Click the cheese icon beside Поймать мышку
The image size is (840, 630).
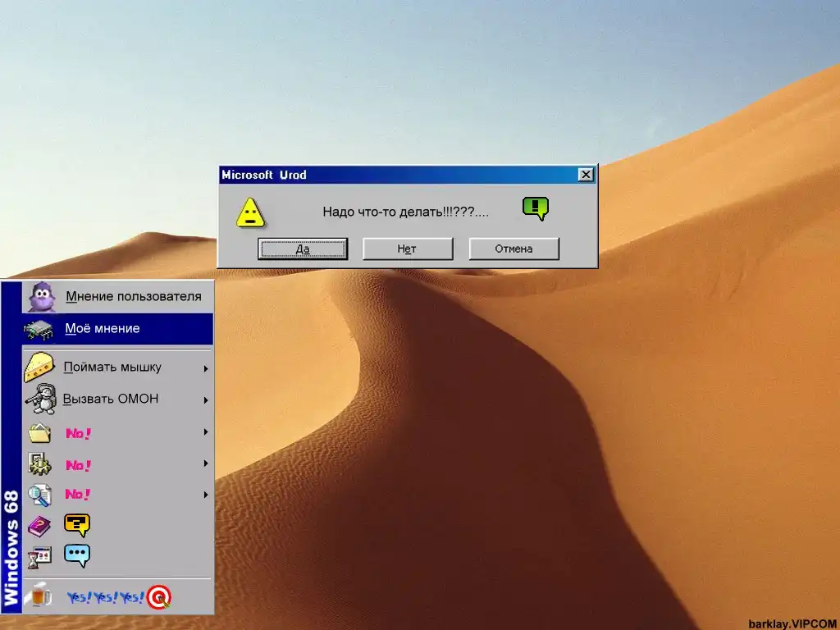click(x=39, y=367)
